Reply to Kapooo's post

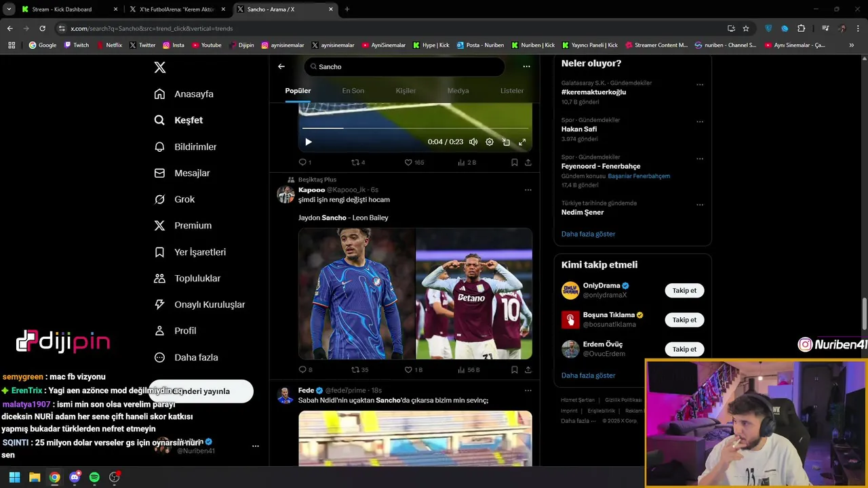(x=305, y=370)
